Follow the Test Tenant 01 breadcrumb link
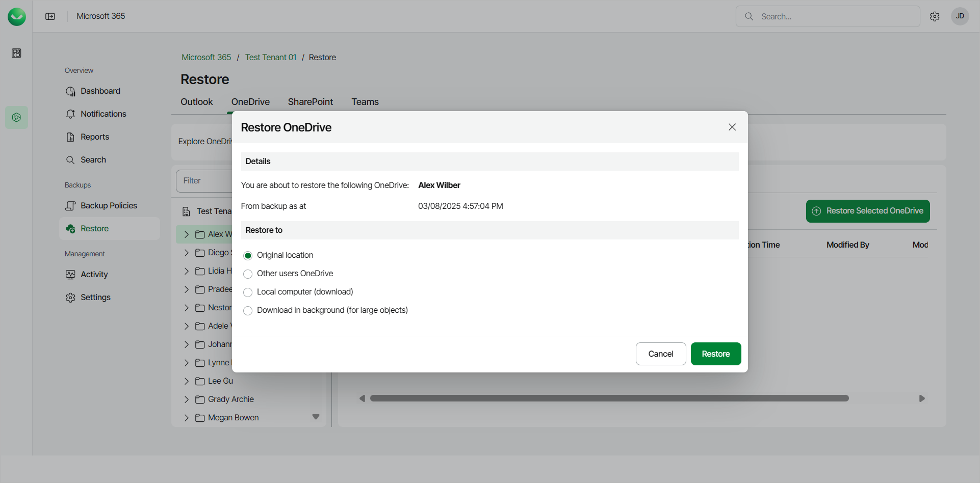 (271, 58)
